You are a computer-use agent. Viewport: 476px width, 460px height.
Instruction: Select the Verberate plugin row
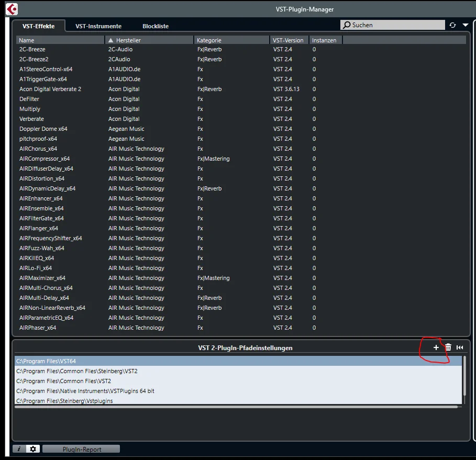[241, 119]
